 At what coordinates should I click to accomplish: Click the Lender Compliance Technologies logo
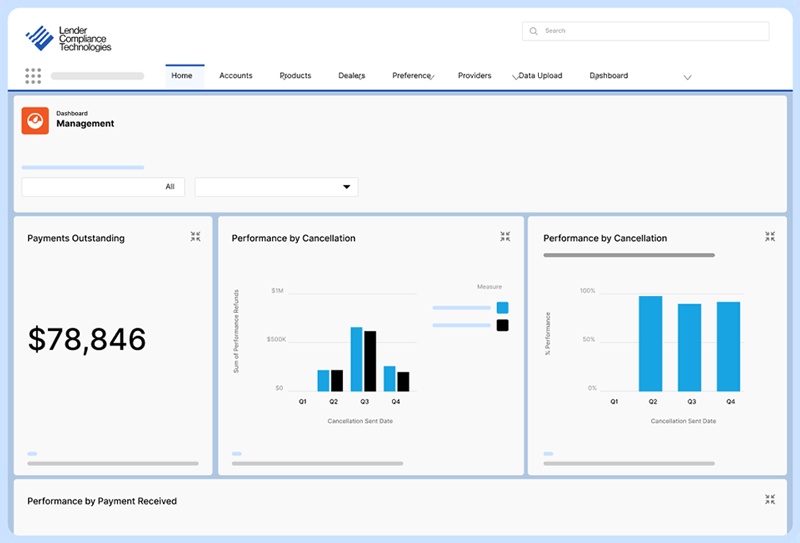click(68, 39)
